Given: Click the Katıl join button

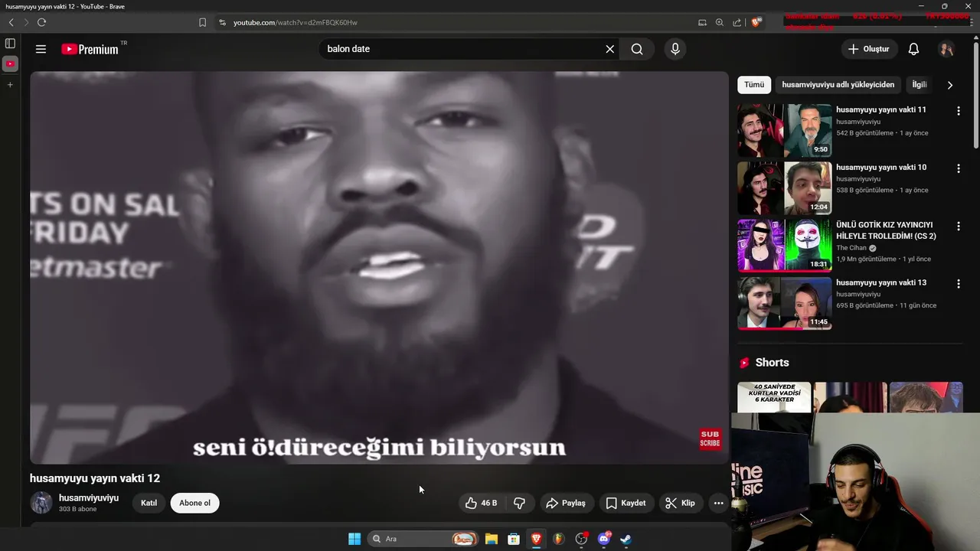Looking at the screenshot, I should click(149, 503).
